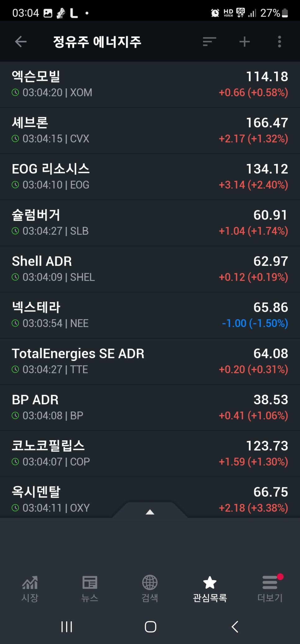Select EOG 리소시스 quote
Screen dimensions: 300x644
coord(150,177)
